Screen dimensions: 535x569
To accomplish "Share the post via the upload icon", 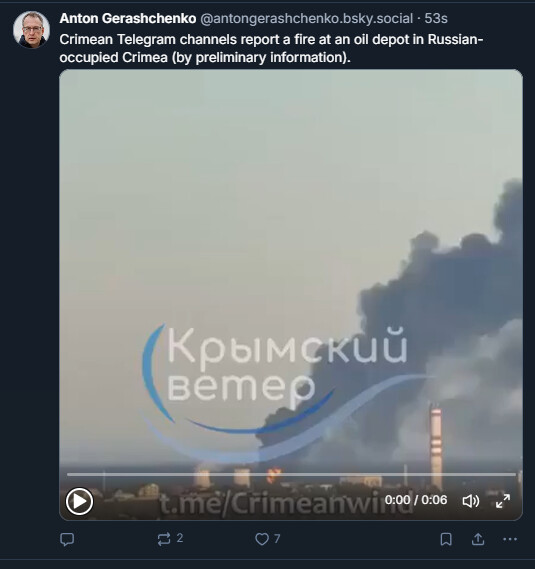I will pyautogui.click(x=478, y=539).
